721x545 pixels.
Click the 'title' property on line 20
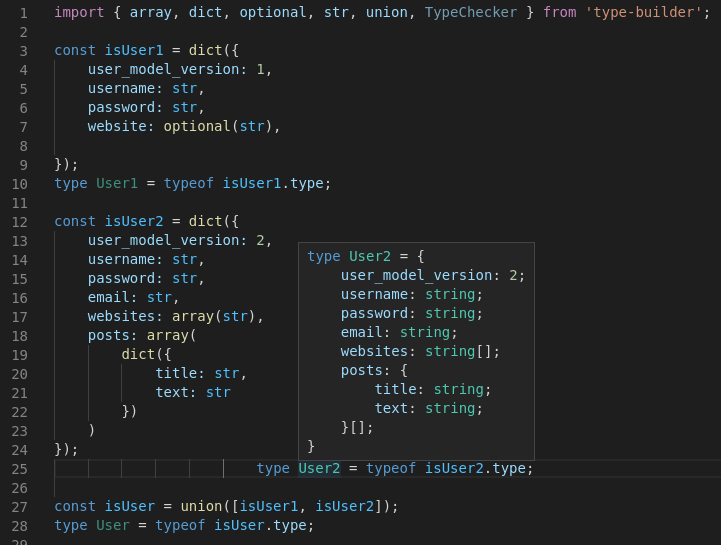point(176,373)
